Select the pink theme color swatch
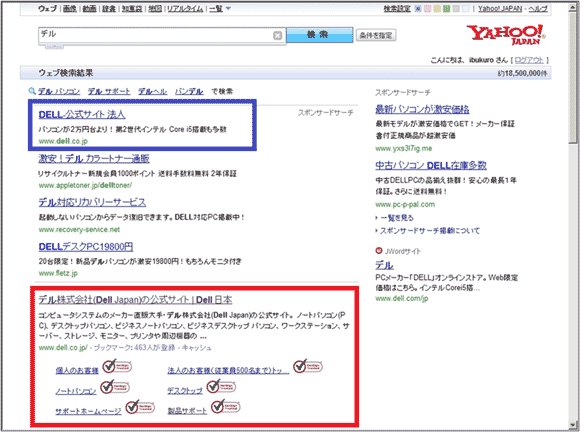 point(427,9)
